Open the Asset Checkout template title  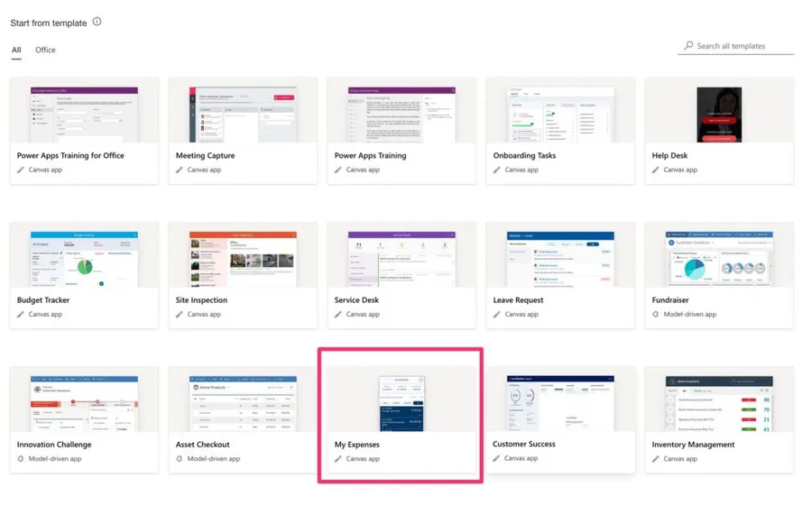click(202, 445)
